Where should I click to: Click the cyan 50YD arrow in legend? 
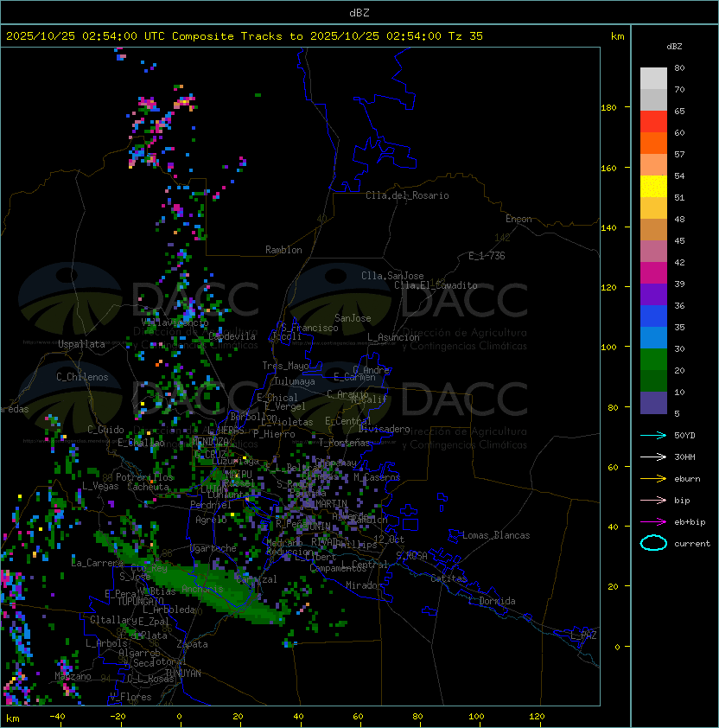pyautogui.click(x=653, y=436)
